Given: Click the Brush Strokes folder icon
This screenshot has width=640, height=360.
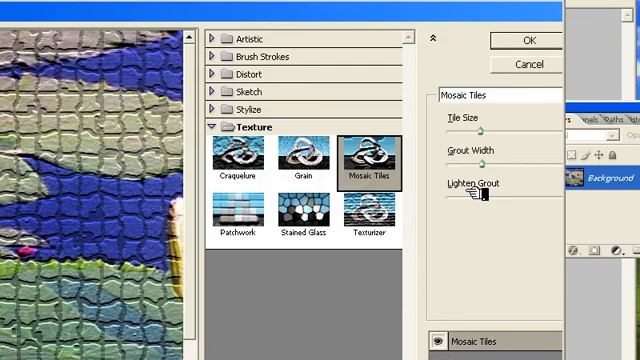Looking at the screenshot, I should pos(227,56).
